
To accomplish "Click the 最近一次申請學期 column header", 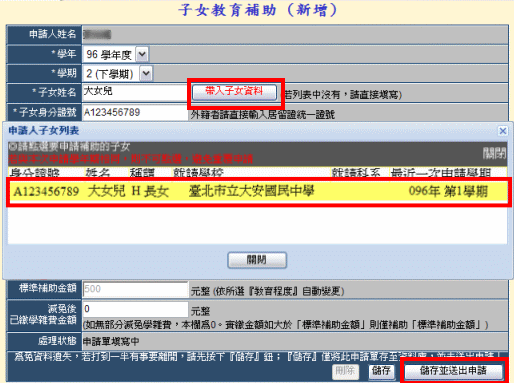I will click(x=441, y=172).
